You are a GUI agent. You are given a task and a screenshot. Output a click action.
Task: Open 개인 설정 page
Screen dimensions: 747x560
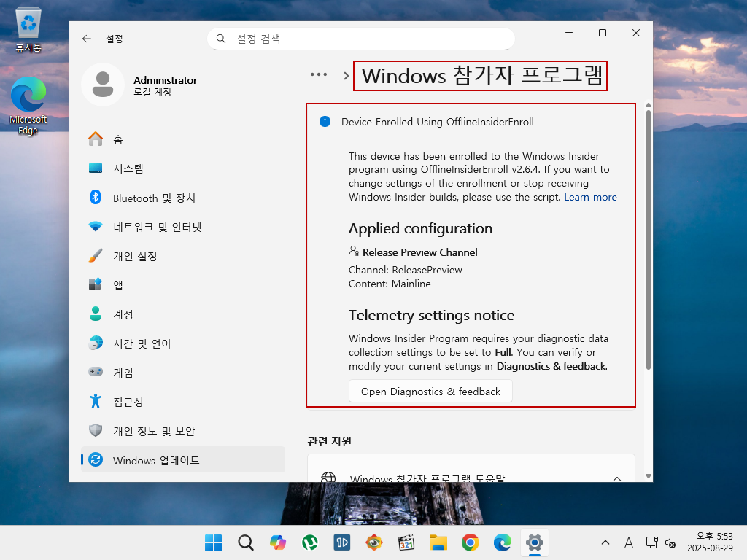click(x=183, y=256)
